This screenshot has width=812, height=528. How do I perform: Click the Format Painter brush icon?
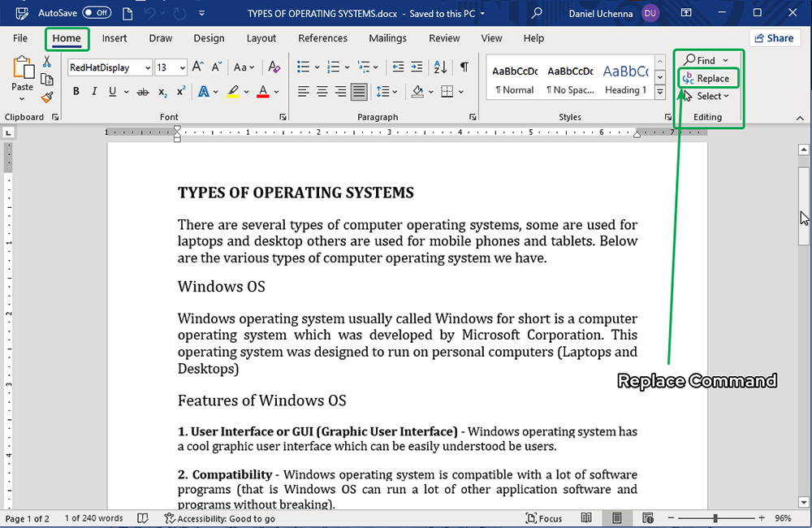47,97
